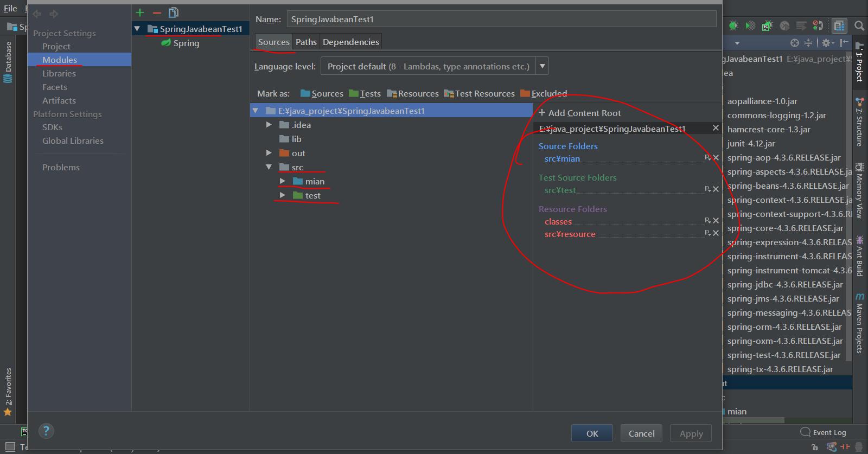The width and height of the screenshot is (868, 454).
Task: Open Event Log in status bar
Action: pos(824,432)
